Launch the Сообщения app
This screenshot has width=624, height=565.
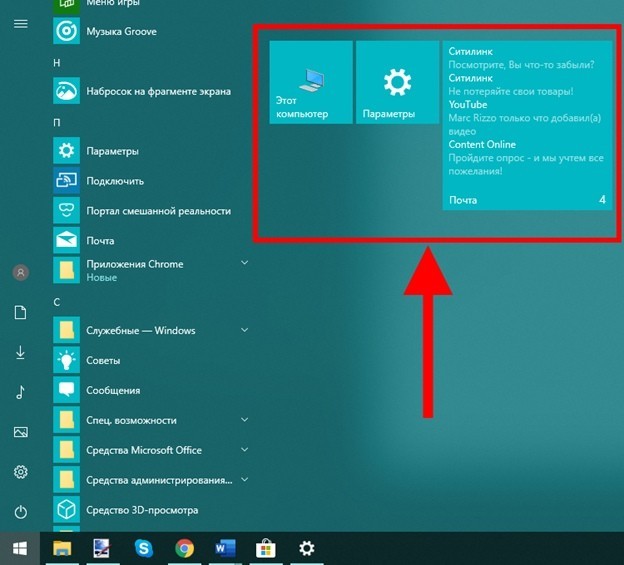(x=150, y=390)
